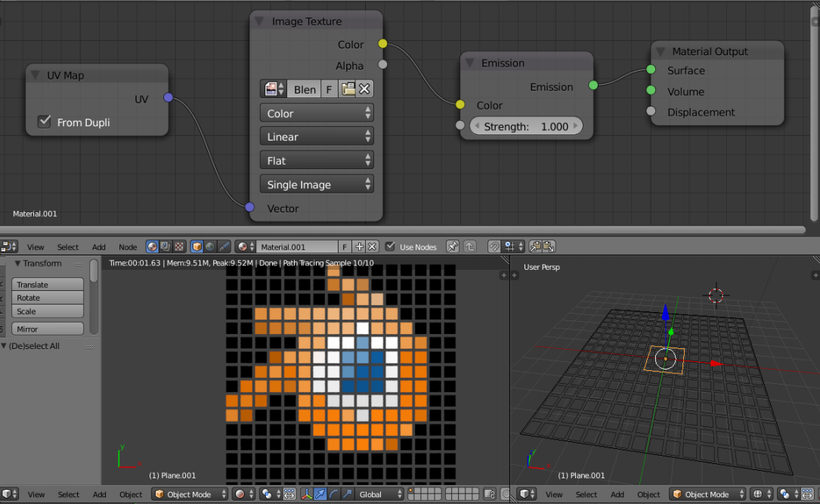Viewport: 820px width, 504px height.
Task: Go to parent node tree icon
Action: click(x=469, y=246)
